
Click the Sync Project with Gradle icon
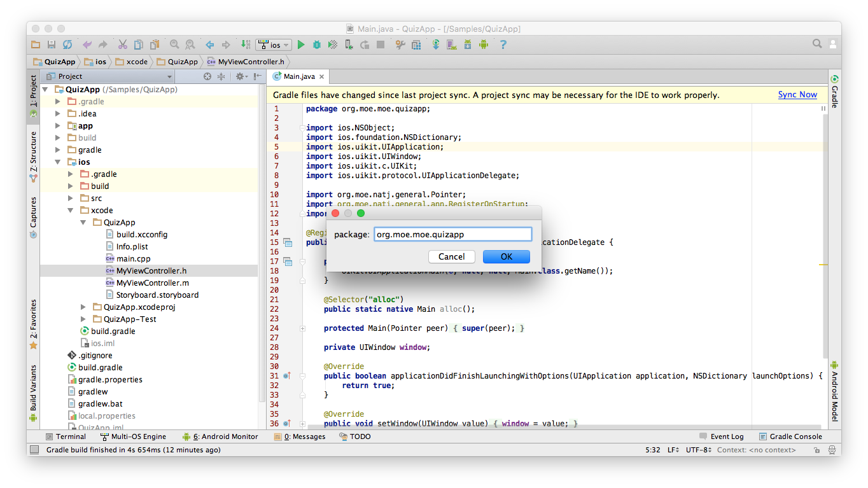coord(436,45)
